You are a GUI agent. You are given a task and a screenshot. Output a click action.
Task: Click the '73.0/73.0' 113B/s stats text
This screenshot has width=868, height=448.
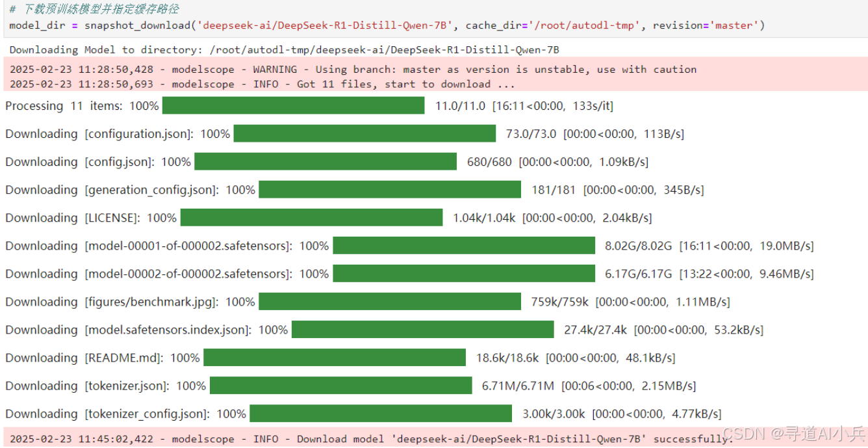tap(595, 134)
